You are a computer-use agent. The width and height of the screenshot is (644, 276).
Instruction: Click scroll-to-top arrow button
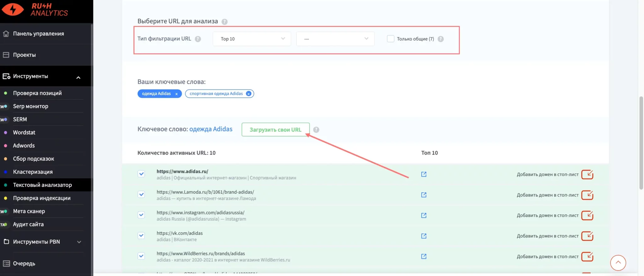[x=618, y=262]
